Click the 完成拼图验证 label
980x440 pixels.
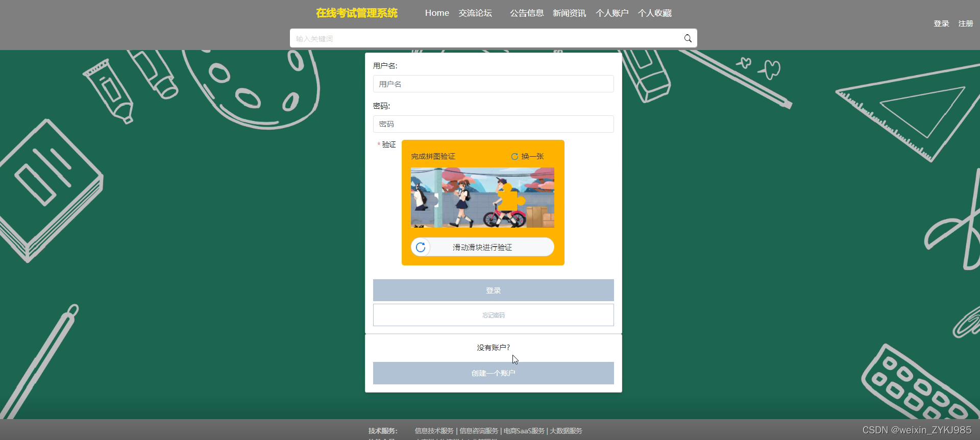[433, 157]
